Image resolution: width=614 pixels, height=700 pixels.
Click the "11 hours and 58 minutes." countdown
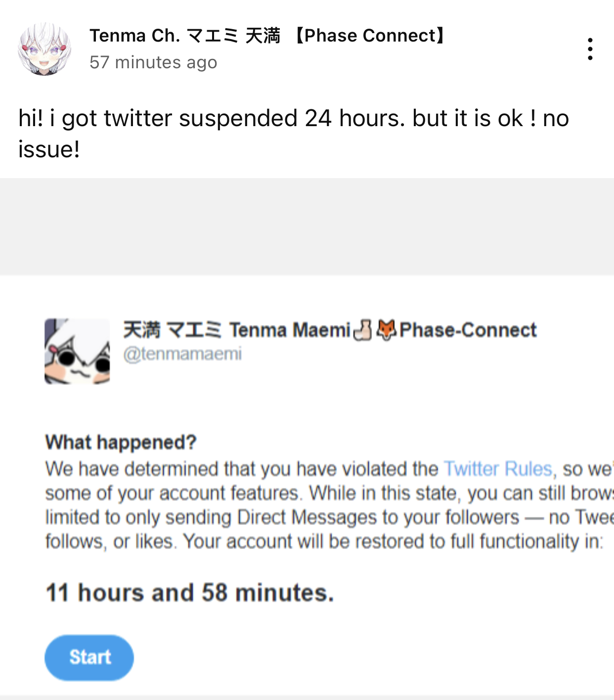[x=190, y=592]
